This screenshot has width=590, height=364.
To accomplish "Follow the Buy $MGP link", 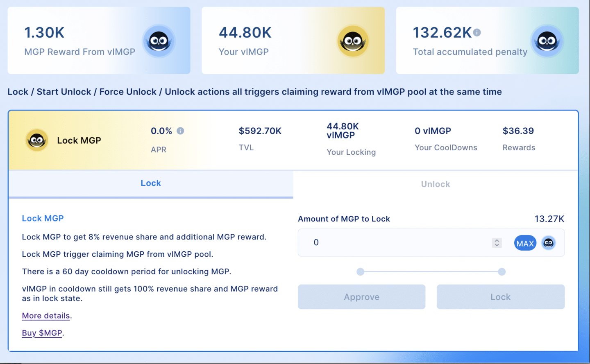I will [x=42, y=333].
